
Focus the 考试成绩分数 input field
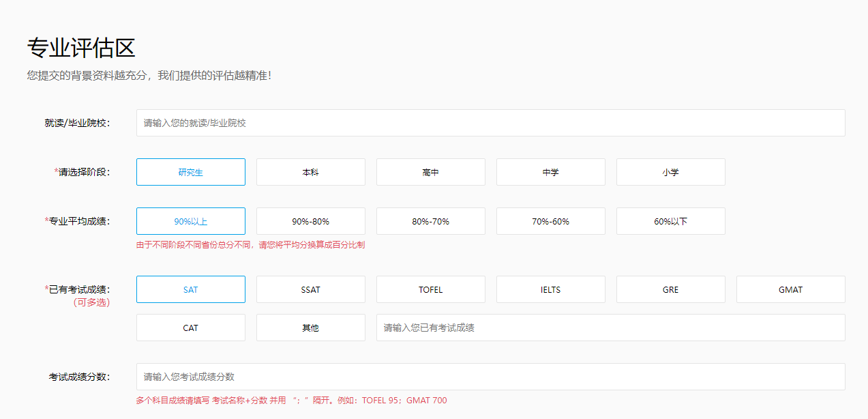491,377
